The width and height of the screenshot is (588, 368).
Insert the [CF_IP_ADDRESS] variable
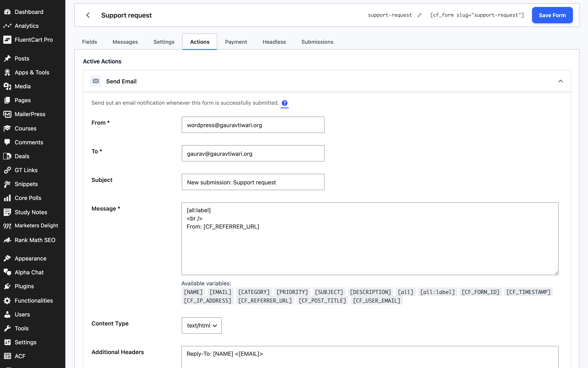point(207,301)
